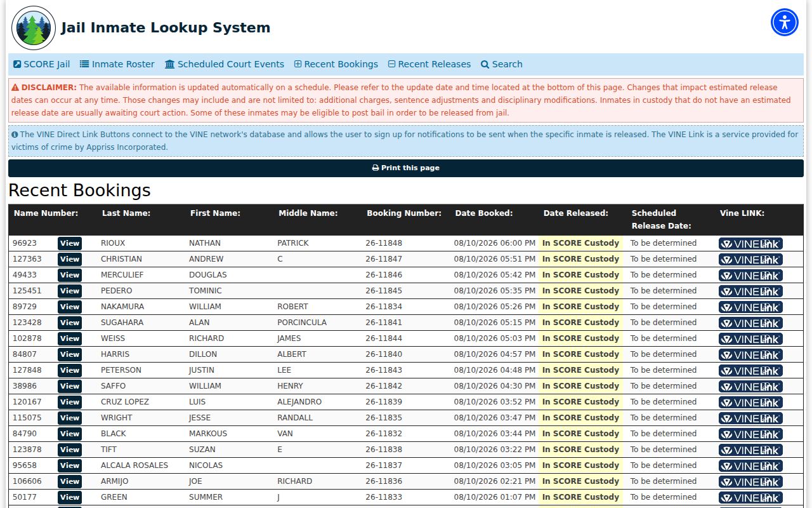Open VINELink for Douglas Merculief
The image size is (812, 508).
pos(750,275)
